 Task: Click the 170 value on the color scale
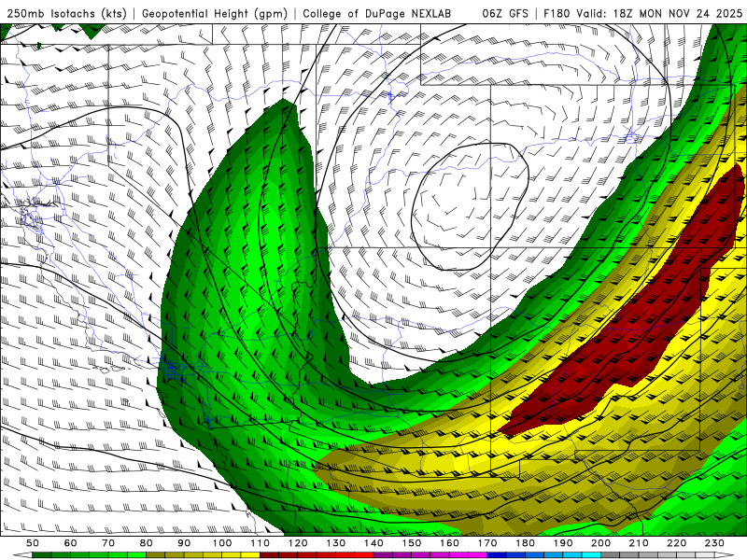[x=487, y=543]
